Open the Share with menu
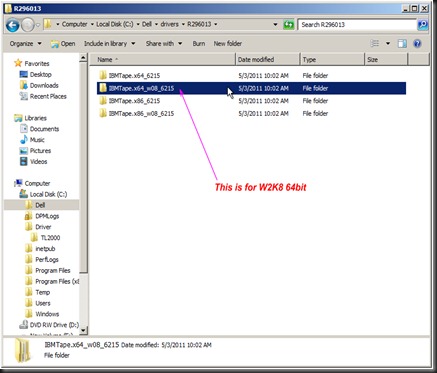The height and width of the screenshot is (373, 437). coord(164,44)
